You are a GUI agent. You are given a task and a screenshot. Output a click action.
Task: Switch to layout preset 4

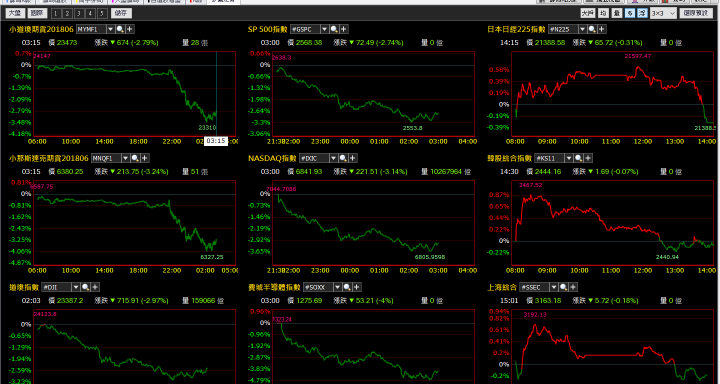tap(90, 13)
